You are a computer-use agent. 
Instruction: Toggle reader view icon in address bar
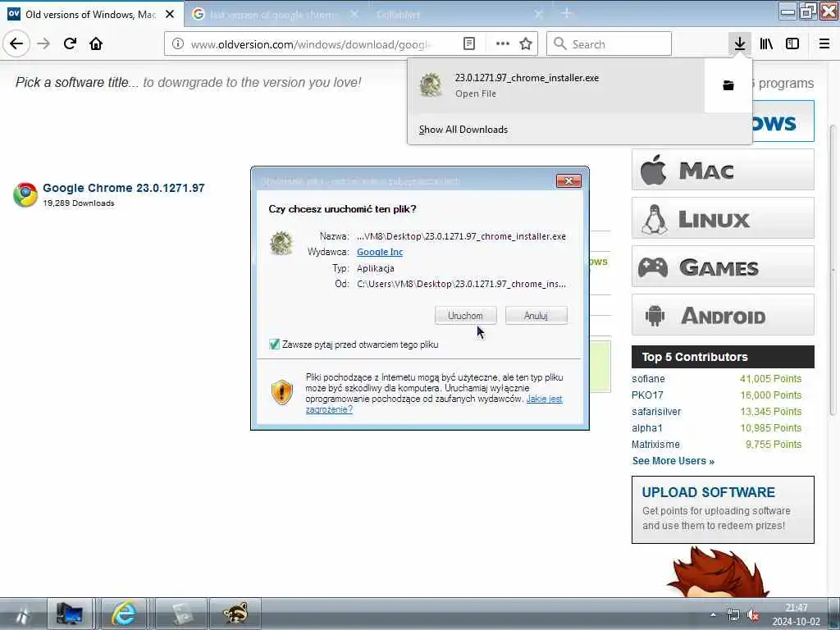(468, 44)
